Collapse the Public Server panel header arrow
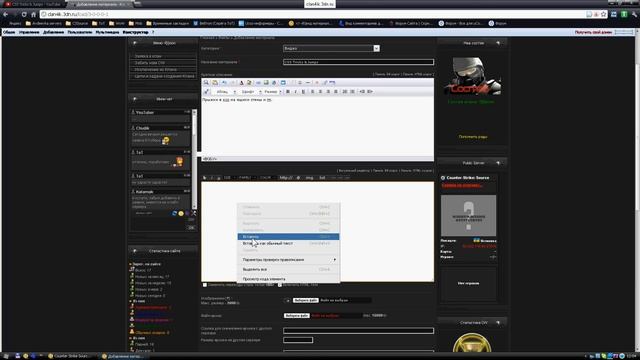Image resolution: width=640 pixels, height=360 pixels. pyautogui.click(x=498, y=163)
